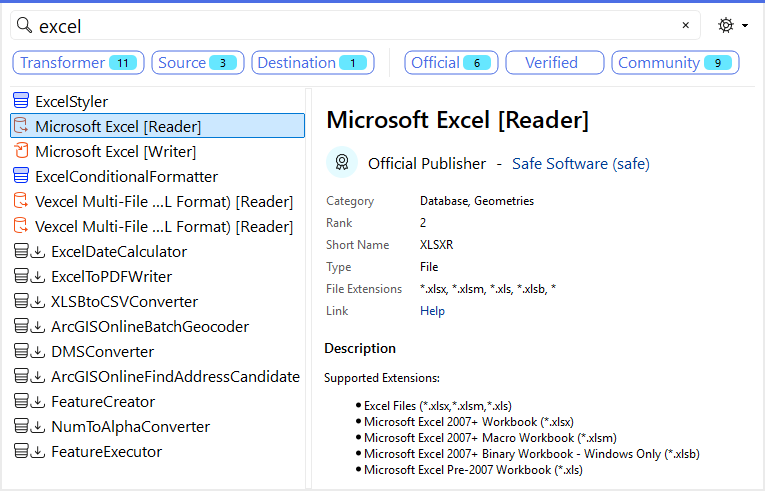Select Microsoft Excel [Reader] result
The image size is (765, 491).
pos(158,126)
